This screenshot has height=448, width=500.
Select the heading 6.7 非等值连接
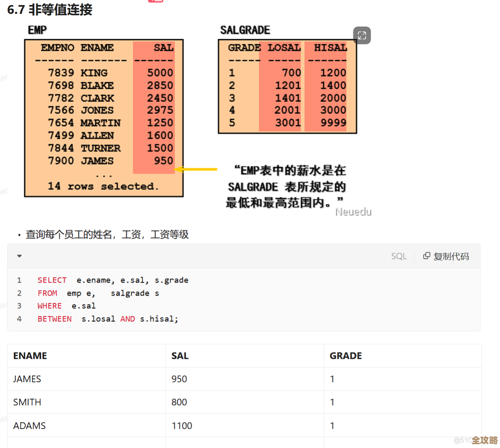49,10
